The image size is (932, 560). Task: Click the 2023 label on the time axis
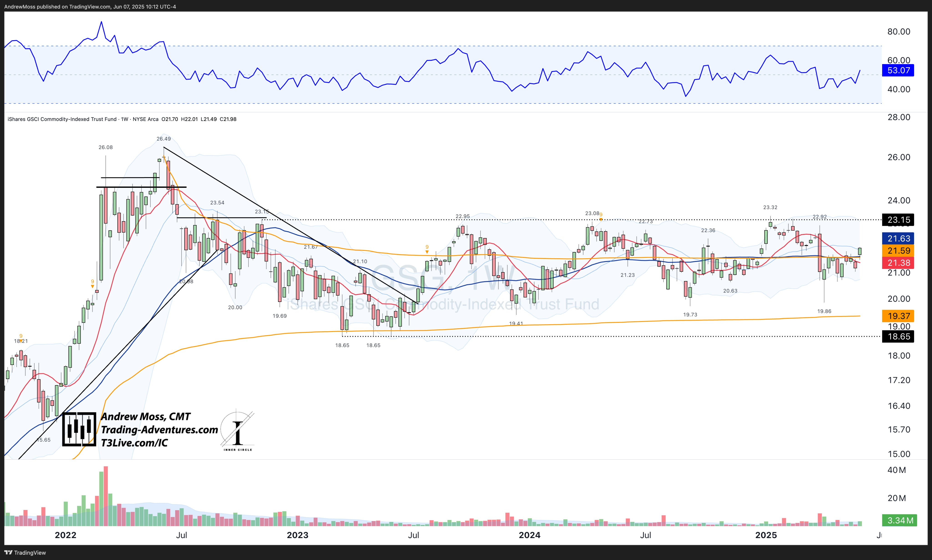click(x=297, y=535)
